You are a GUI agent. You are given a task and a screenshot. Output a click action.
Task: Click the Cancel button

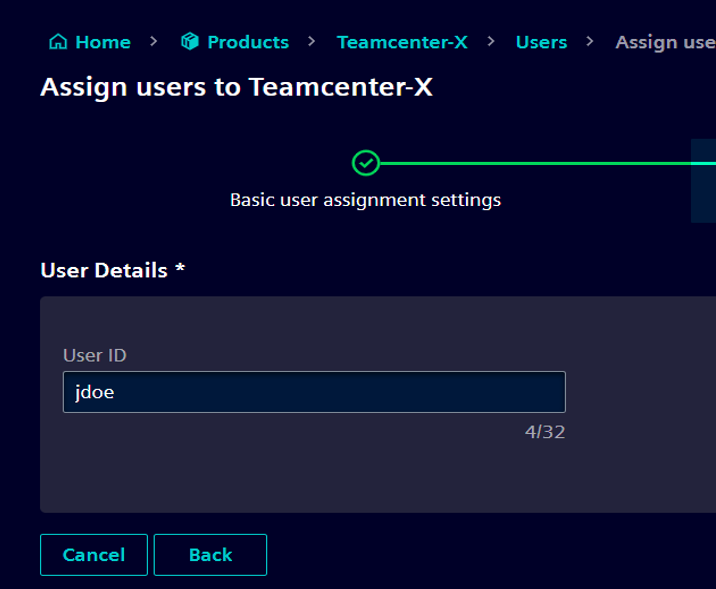point(94,555)
